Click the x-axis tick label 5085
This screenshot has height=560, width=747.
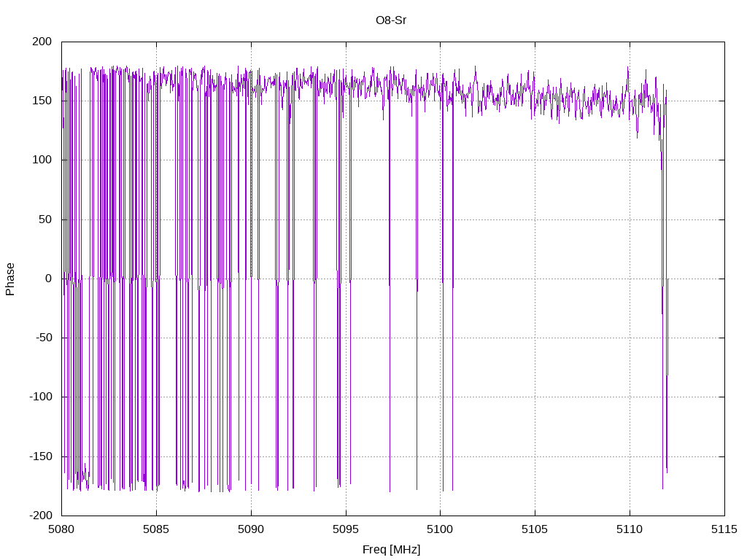(156, 529)
